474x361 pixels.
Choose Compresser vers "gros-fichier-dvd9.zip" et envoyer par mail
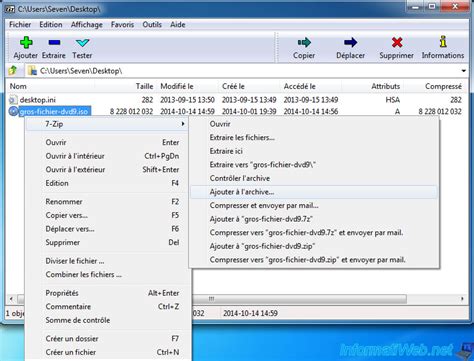click(x=313, y=260)
